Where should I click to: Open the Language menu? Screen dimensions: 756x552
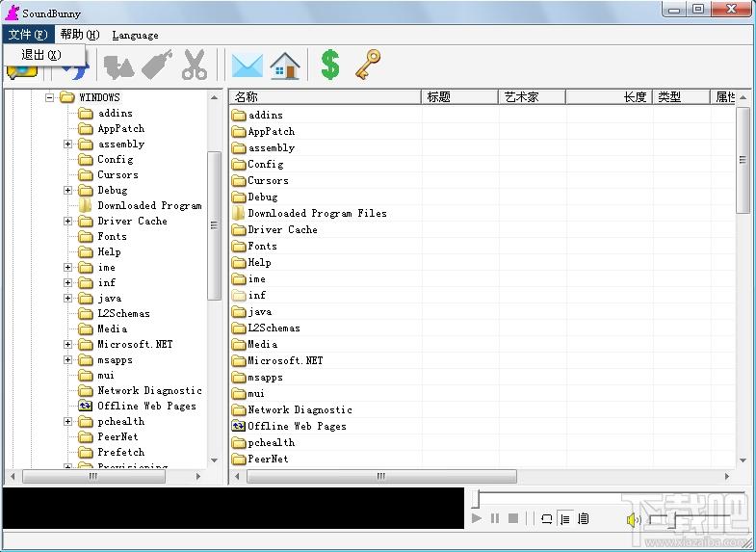[135, 36]
